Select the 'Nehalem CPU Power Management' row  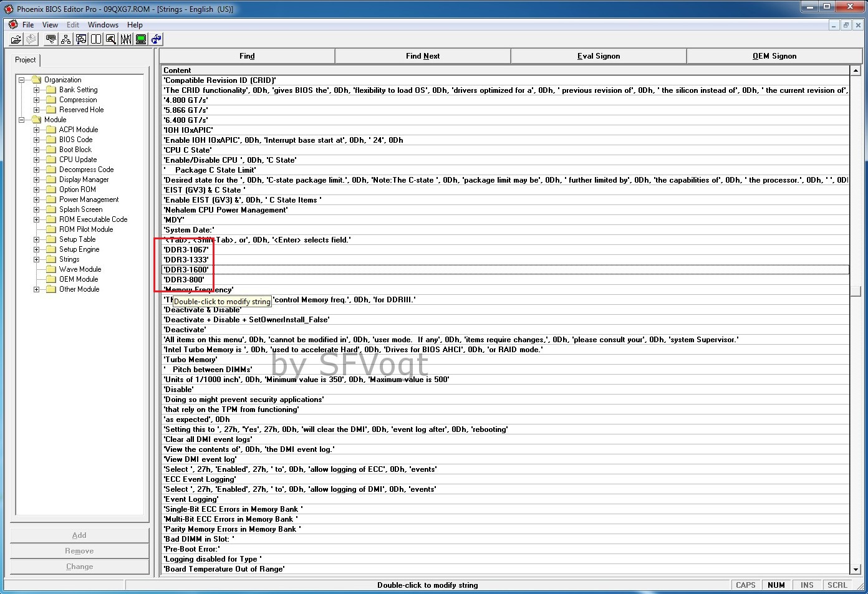pos(505,210)
